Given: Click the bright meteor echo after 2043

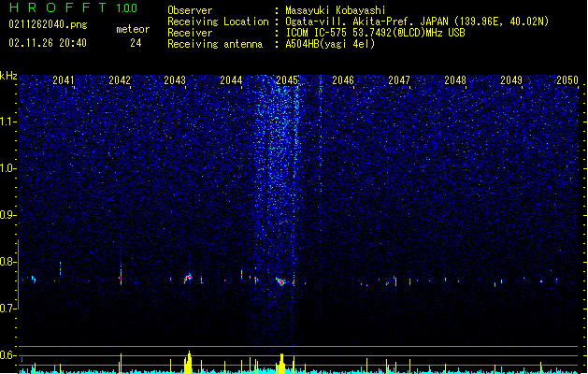Looking at the screenshot, I should point(188,279).
